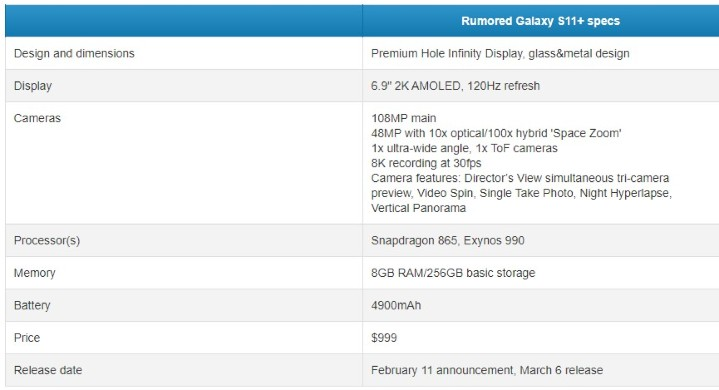Click 'Snapdragon 865, Exynos 990' value
The image size is (719, 390).
448,241
